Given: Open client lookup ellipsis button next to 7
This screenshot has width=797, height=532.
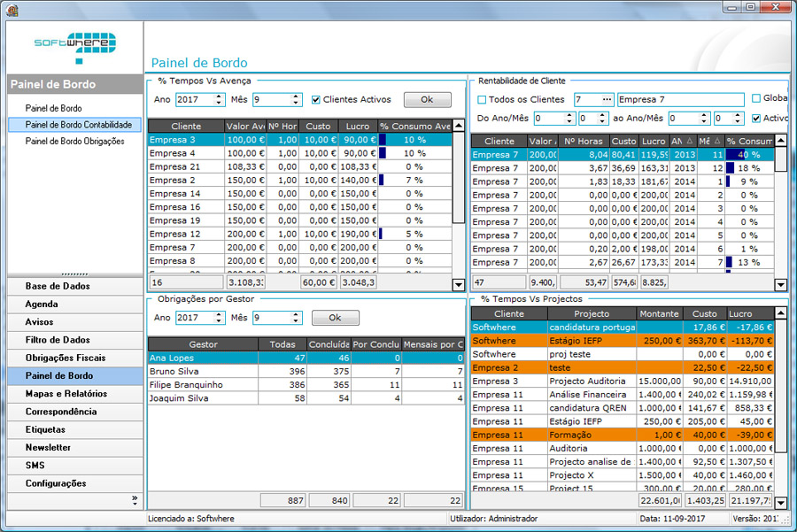Looking at the screenshot, I should 607,100.
